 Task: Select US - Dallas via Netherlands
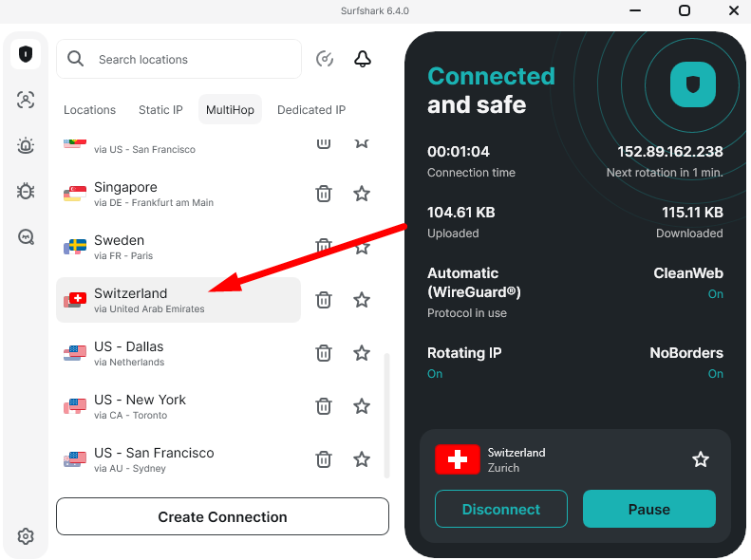(x=178, y=353)
